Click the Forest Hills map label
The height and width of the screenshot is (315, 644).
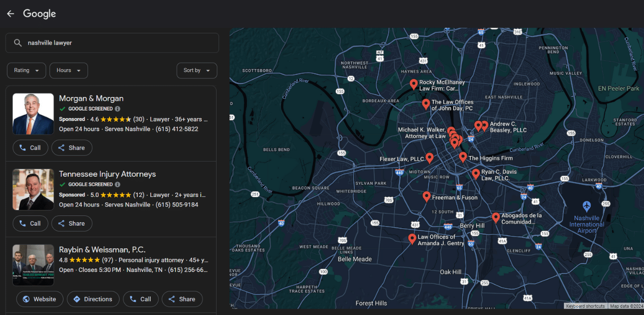[371, 303]
